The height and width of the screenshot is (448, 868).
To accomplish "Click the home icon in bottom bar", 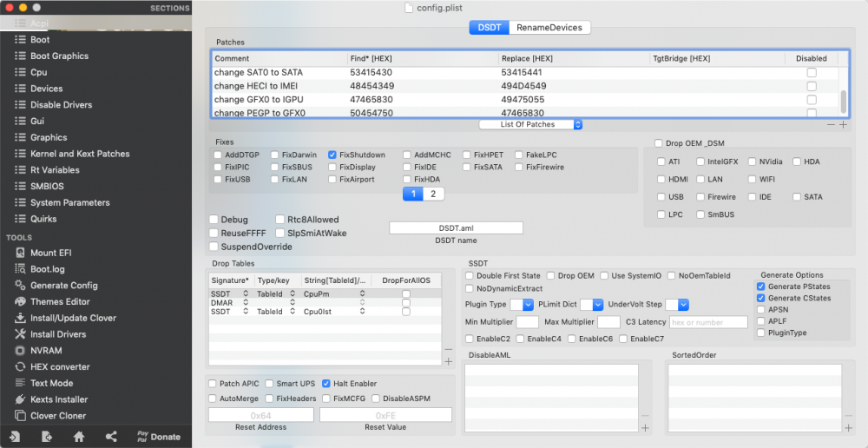I will pyautogui.click(x=79, y=437).
